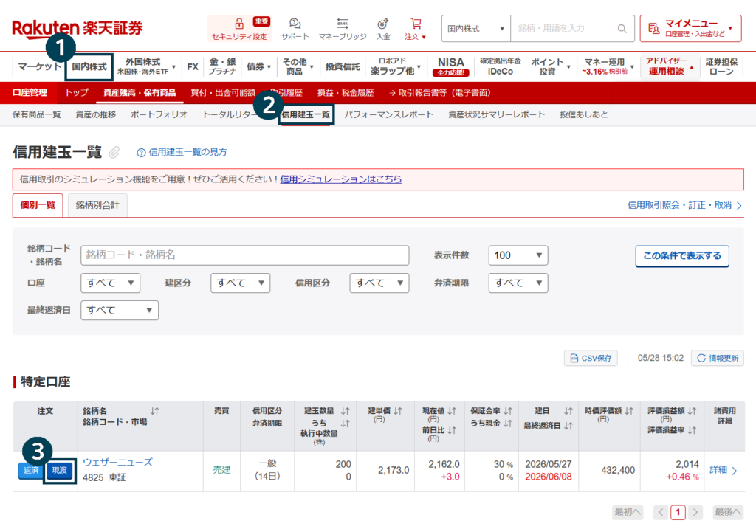This screenshot has width=756, height=532.
Task: Sort by 時価評価額 column arrows
Action: (629, 411)
